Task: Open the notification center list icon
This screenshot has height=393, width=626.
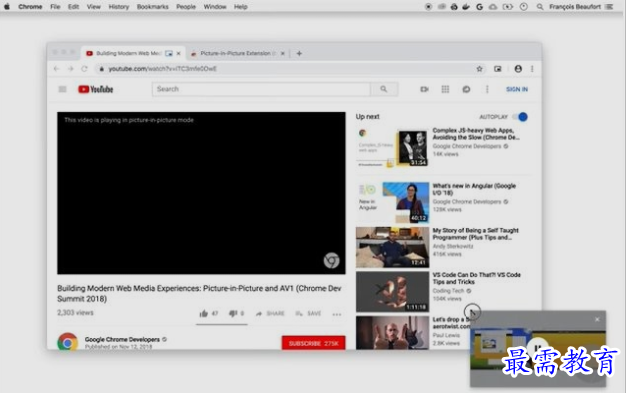Action: tap(609, 7)
